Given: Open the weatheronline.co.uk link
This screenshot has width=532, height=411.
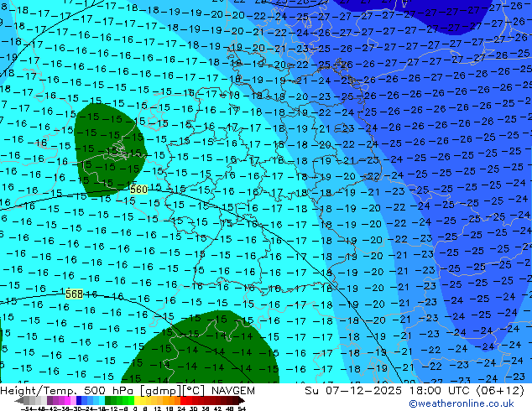Looking at the screenshot, I should 462,403.
